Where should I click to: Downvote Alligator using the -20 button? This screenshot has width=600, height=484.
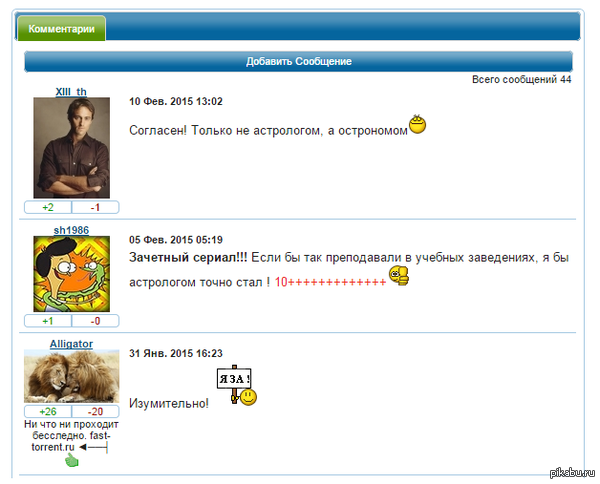pos(95,412)
